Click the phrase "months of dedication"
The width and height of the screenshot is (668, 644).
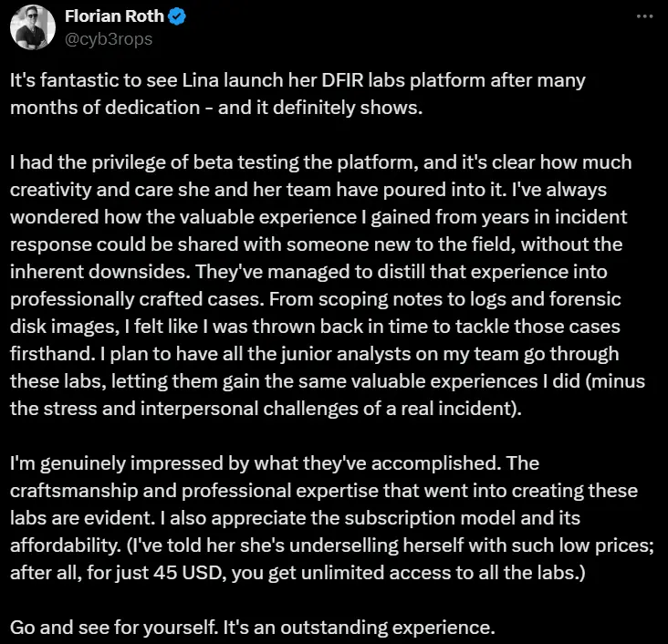pyautogui.click(x=105, y=108)
